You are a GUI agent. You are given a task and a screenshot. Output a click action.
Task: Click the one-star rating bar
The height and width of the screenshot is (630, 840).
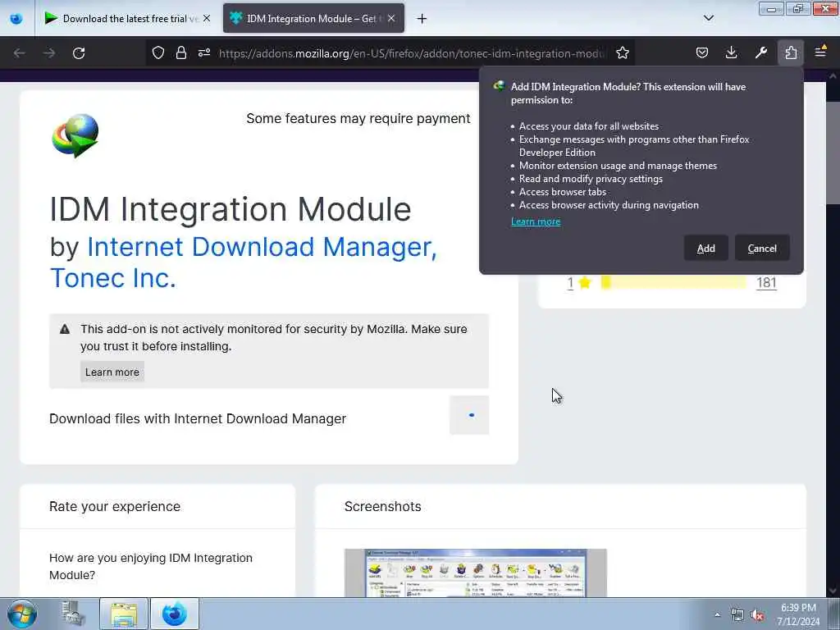pos(673,282)
